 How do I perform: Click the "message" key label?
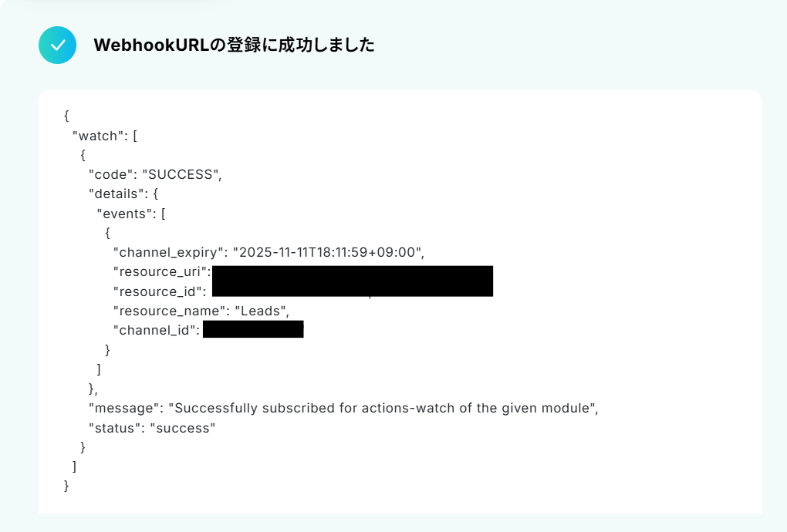pos(124,408)
